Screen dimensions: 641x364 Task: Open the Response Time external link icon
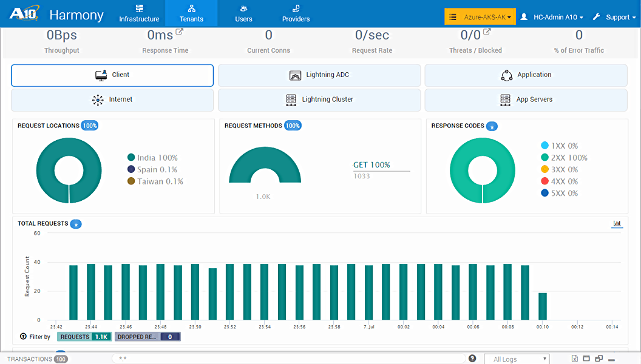point(180,32)
